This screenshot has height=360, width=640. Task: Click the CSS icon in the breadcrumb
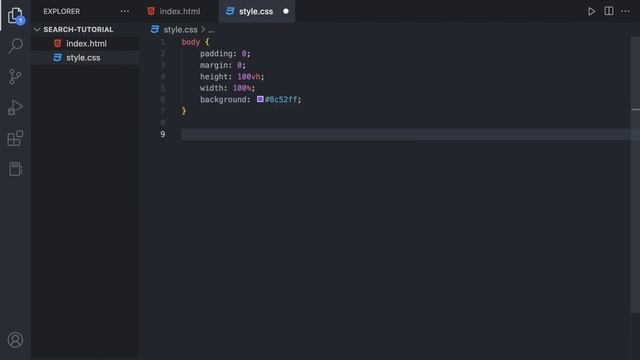click(155, 29)
